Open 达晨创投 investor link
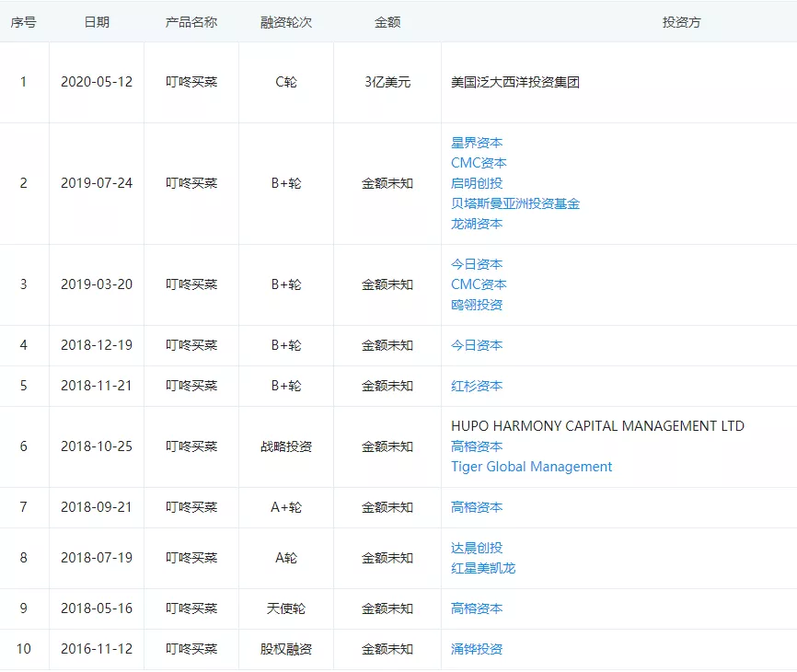The image size is (797, 672). pyautogui.click(x=477, y=548)
